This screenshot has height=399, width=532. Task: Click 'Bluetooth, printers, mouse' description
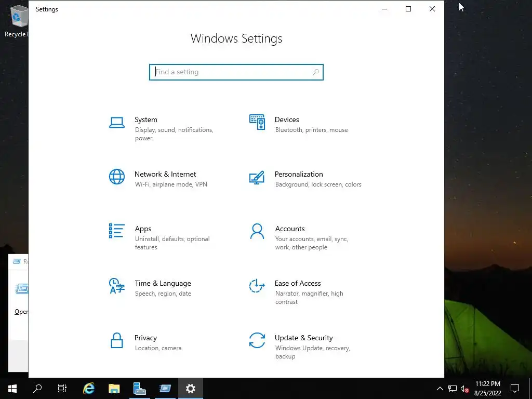pos(312,130)
